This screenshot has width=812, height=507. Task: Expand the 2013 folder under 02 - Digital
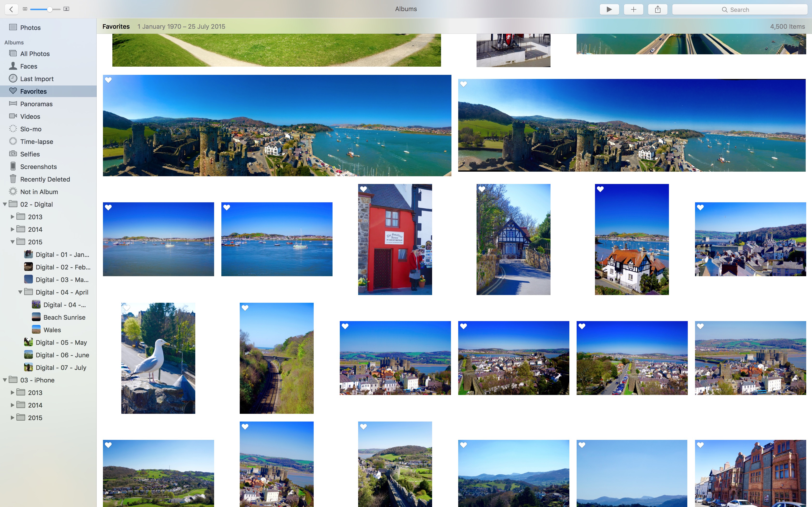[x=12, y=217]
